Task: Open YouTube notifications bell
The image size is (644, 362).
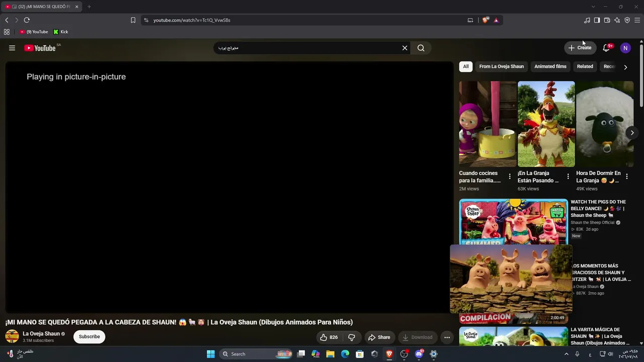Action: tap(606, 48)
